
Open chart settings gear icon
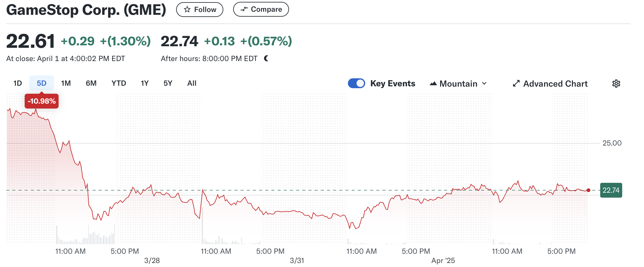pos(616,84)
